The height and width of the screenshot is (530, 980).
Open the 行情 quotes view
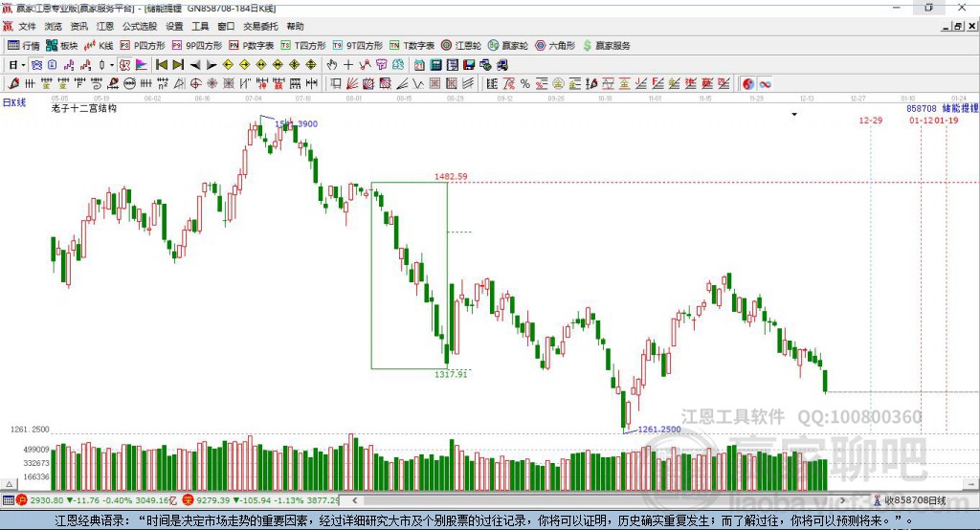[23, 46]
